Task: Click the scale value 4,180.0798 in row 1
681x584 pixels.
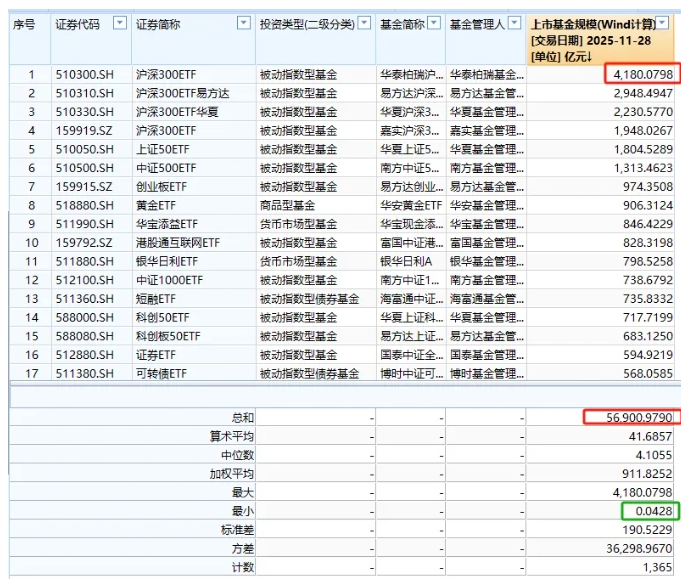Action: pyautogui.click(x=643, y=75)
